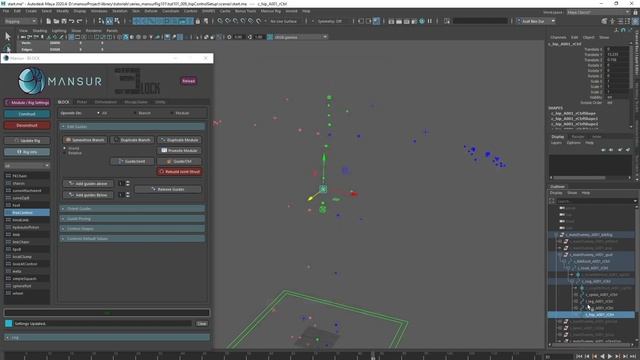640x360 pixels.
Task: Click the limb module icon
Action: [x=8, y=235]
